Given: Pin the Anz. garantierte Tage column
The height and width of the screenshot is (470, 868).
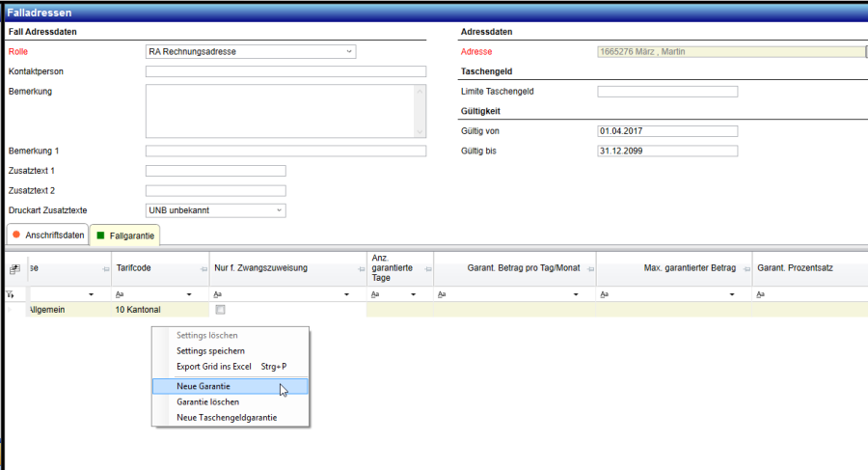Looking at the screenshot, I should coord(425,269).
